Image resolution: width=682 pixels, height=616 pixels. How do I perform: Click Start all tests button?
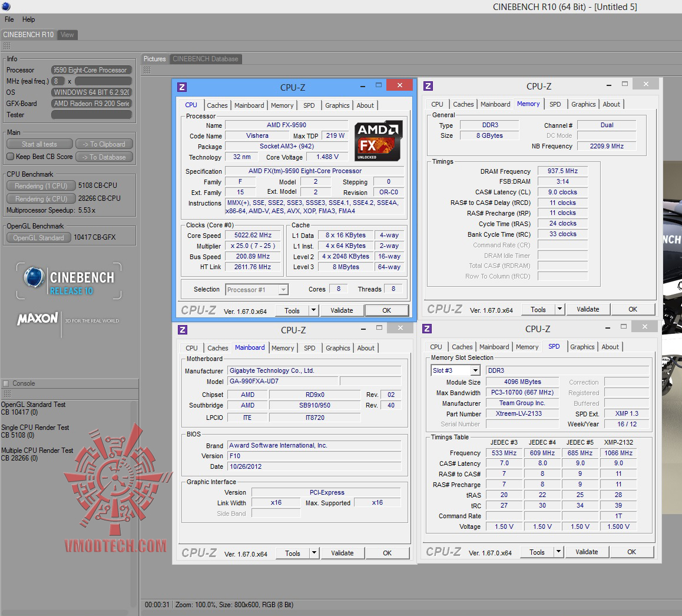[39, 144]
